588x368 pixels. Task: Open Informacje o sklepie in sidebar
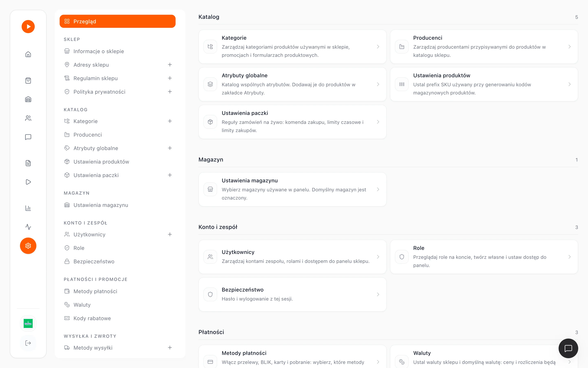click(118, 51)
